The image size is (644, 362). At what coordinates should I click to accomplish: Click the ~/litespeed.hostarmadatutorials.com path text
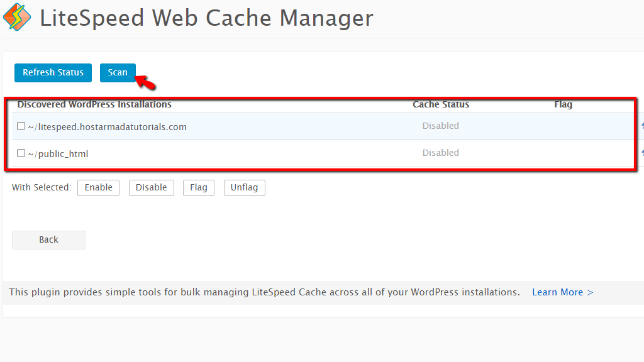coord(107,127)
